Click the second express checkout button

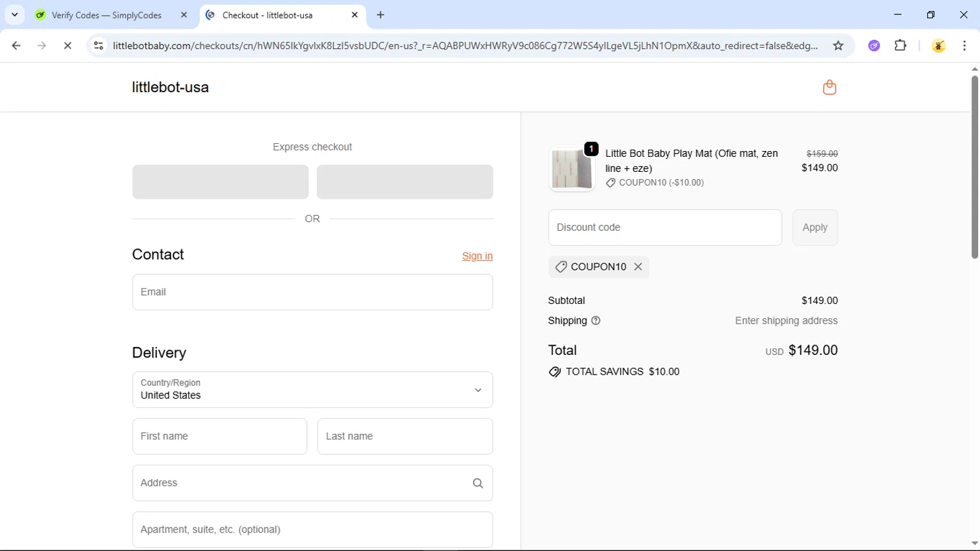coord(405,182)
